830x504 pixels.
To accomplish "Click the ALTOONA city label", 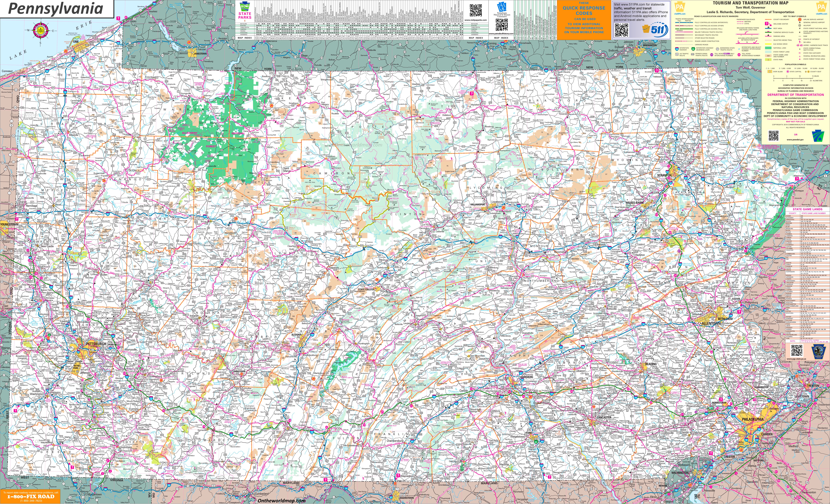I will 296,335.
